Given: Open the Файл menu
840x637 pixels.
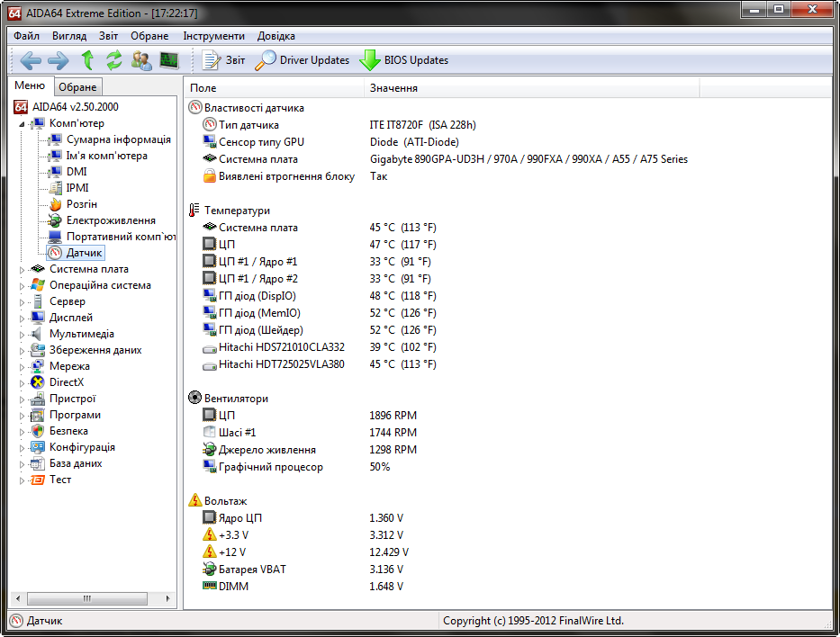Looking at the screenshot, I should [26, 36].
